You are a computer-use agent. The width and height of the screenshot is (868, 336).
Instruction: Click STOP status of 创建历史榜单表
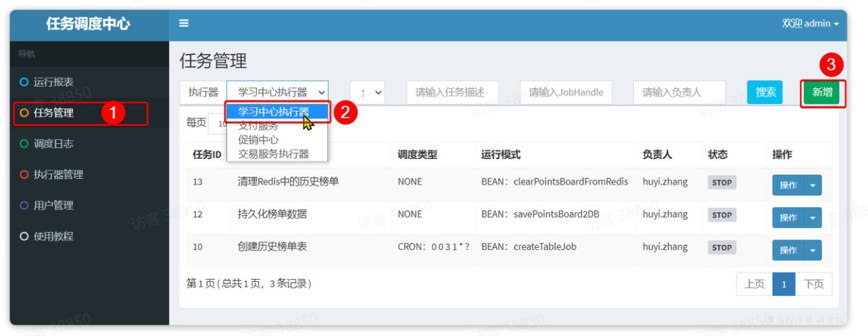pos(722,247)
